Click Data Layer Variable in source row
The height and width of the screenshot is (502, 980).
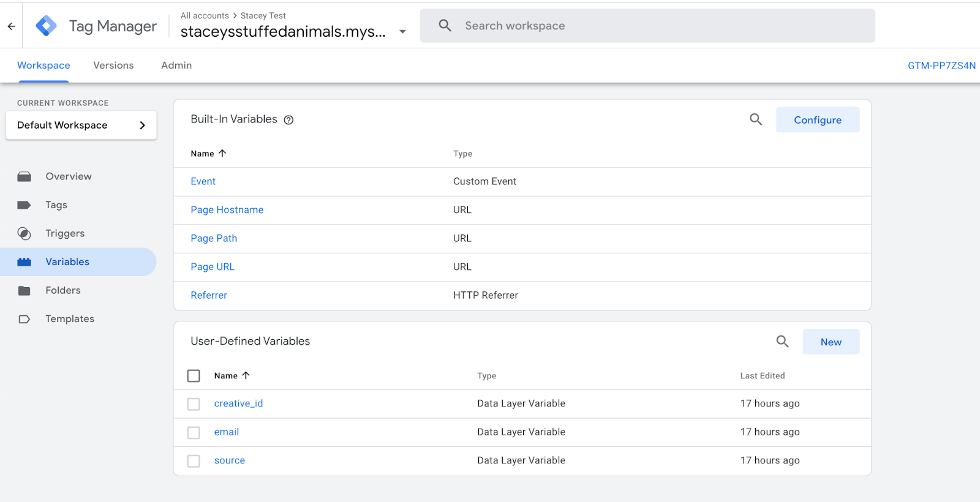[x=521, y=460]
